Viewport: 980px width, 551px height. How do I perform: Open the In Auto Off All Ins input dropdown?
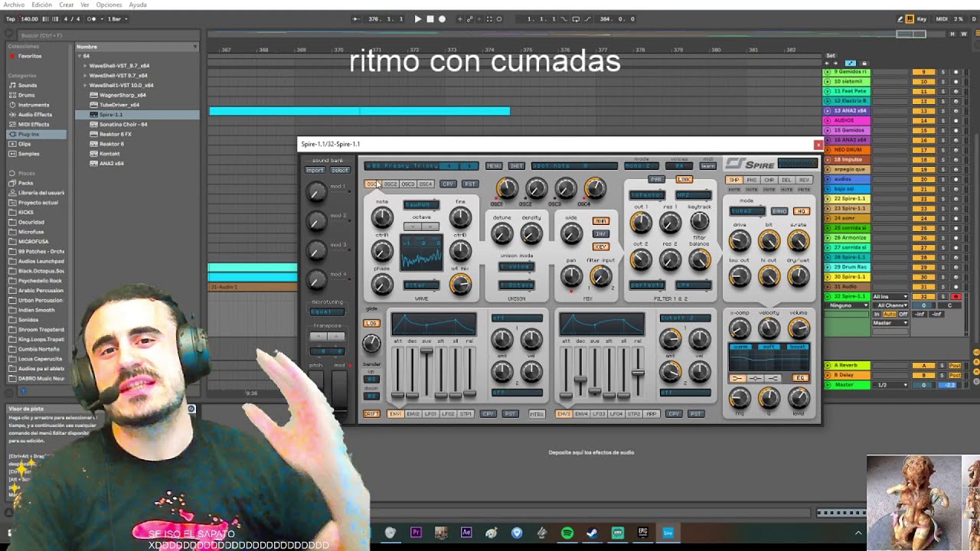[890, 296]
